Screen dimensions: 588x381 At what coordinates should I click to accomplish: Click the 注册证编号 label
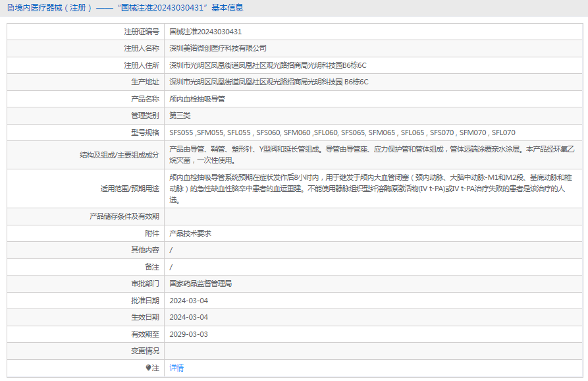point(142,32)
